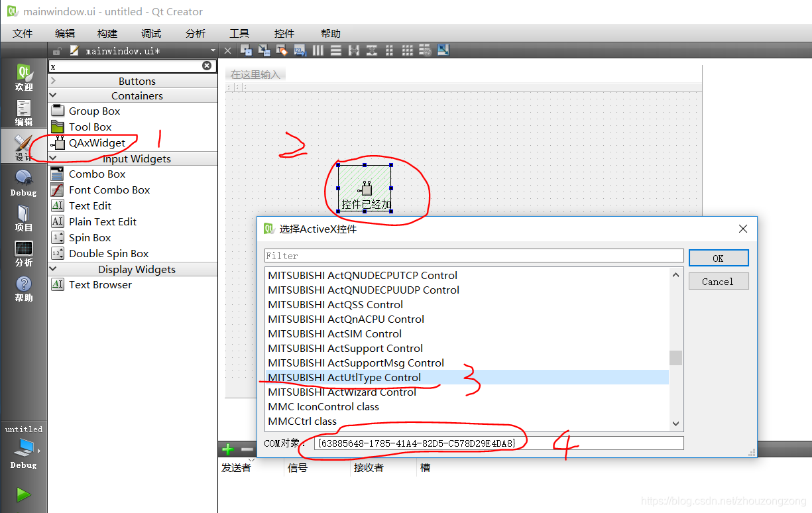The height and width of the screenshot is (513, 812).
Task: Click OK in ActiveX dialog
Action: tap(719, 258)
